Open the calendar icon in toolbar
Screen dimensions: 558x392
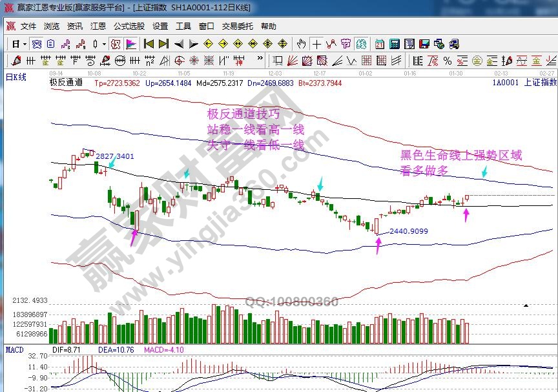pyautogui.click(x=379, y=44)
